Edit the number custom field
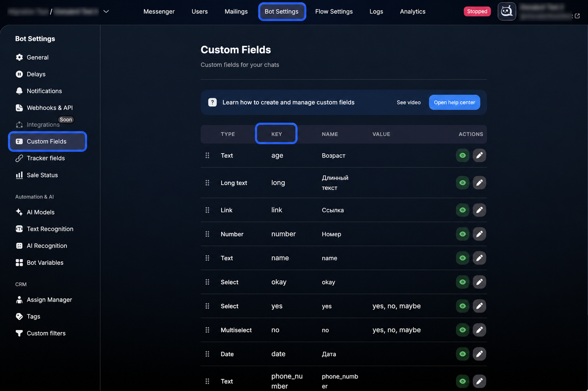 [x=479, y=234]
